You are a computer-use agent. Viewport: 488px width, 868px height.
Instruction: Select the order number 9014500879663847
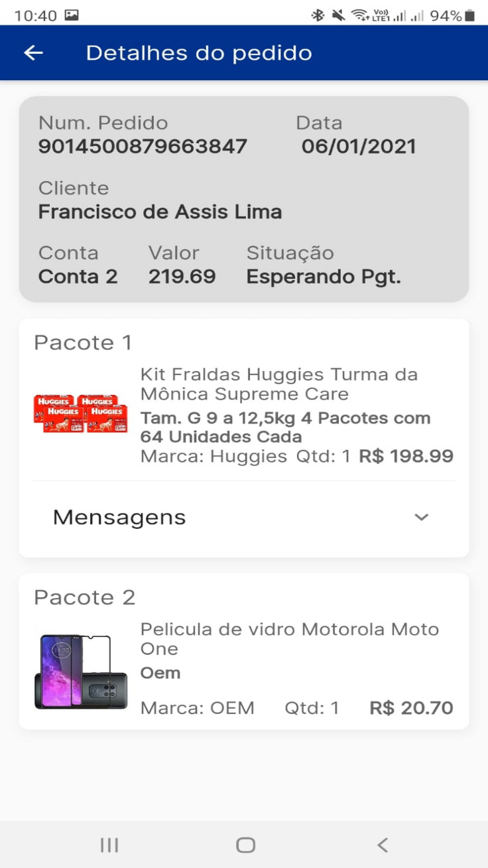143,146
